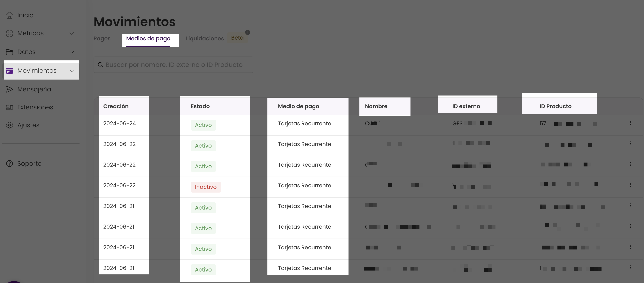Click the Beta badge
Image resolution: width=644 pixels, height=283 pixels.
237,38
